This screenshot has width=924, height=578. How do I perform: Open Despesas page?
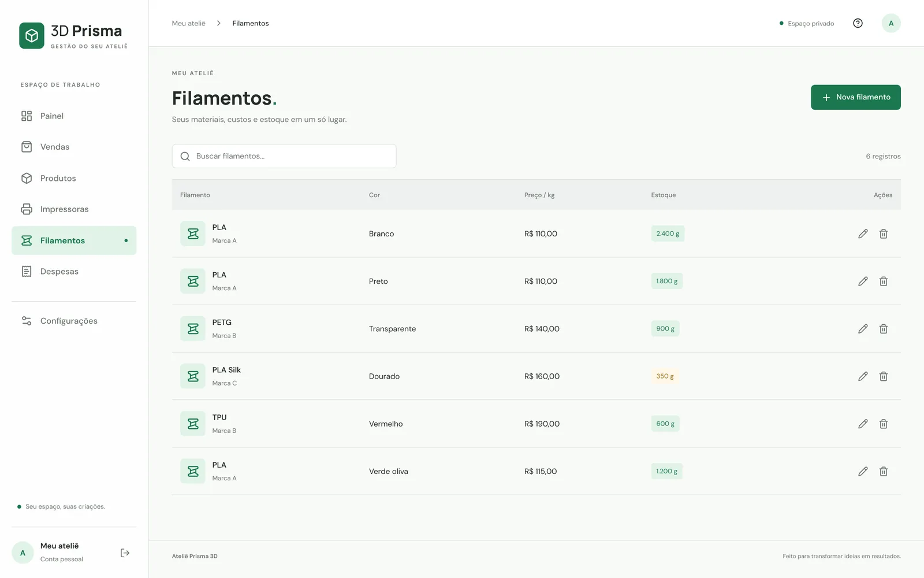(x=74, y=271)
